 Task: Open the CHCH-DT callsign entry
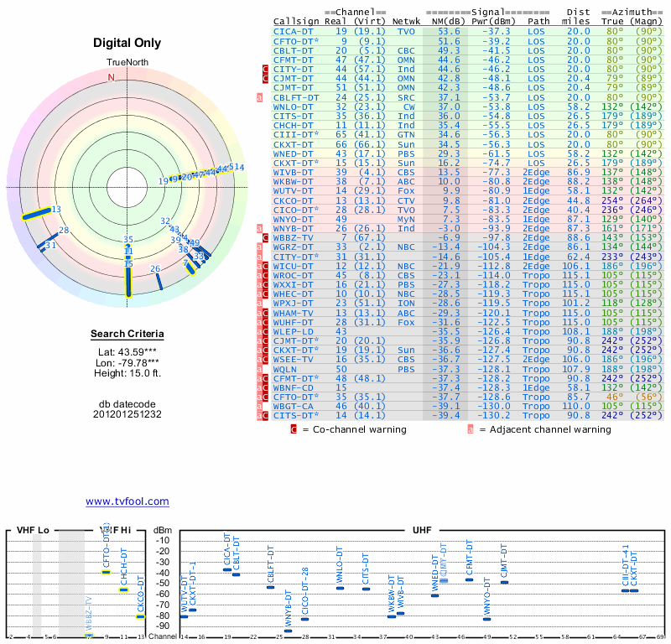coord(293,125)
